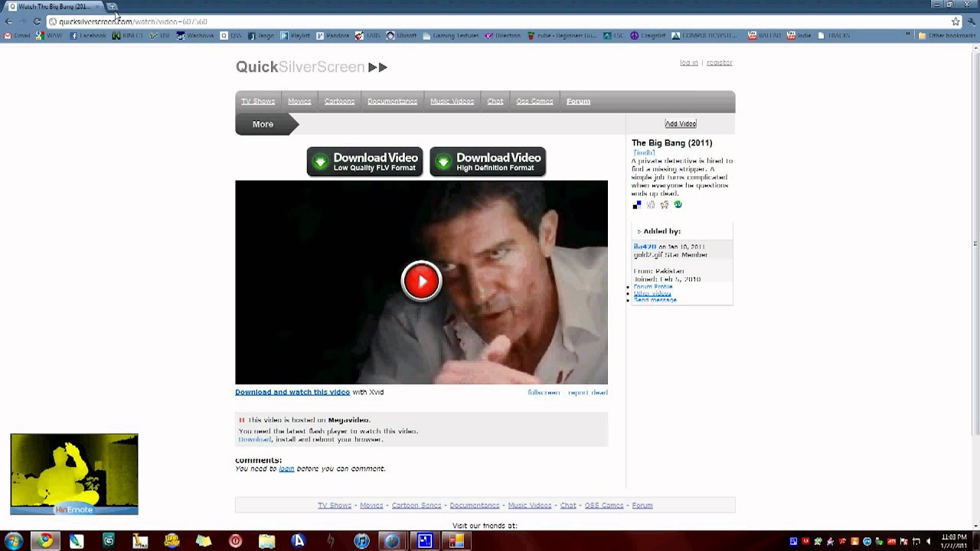Open the Gaming Lectures bookmark folder
The width and height of the screenshot is (980, 551).
click(451, 35)
